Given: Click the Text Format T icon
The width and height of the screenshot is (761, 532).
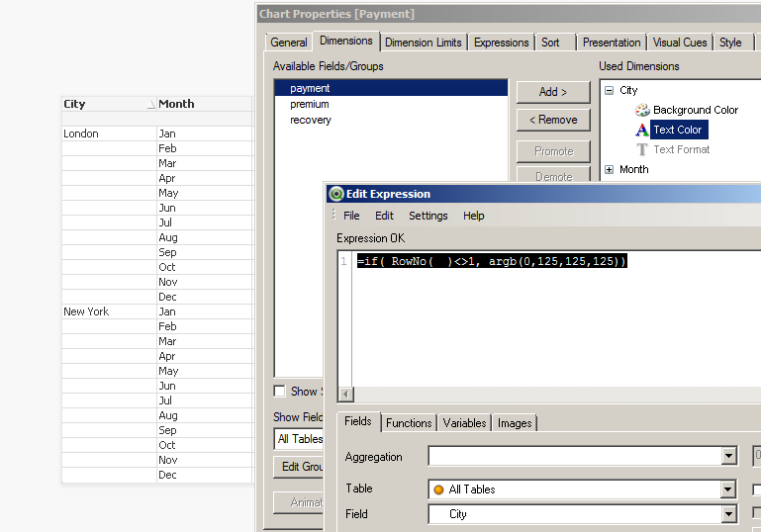Looking at the screenshot, I should [641, 149].
